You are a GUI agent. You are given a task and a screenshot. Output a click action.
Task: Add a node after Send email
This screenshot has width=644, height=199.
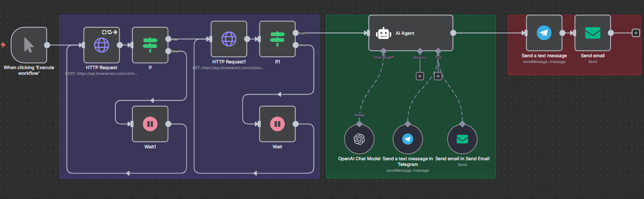636,33
